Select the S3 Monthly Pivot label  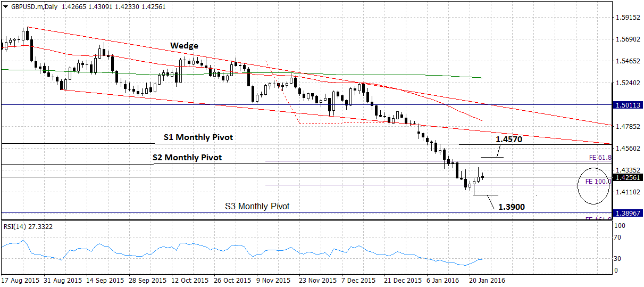257,206
